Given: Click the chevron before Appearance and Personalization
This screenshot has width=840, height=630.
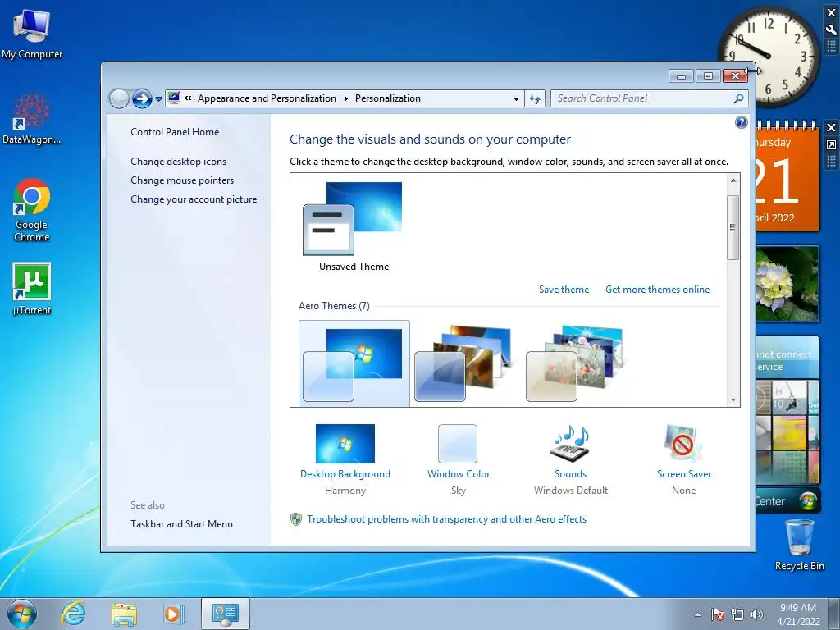Looking at the screenshot, I should [x=188, y=98].
